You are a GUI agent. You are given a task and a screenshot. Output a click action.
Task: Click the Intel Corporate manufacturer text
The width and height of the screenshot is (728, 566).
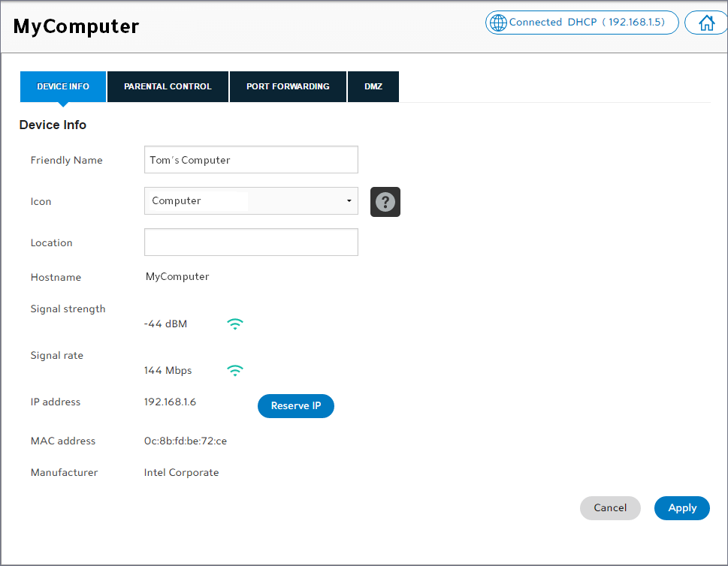coord(181,473)
